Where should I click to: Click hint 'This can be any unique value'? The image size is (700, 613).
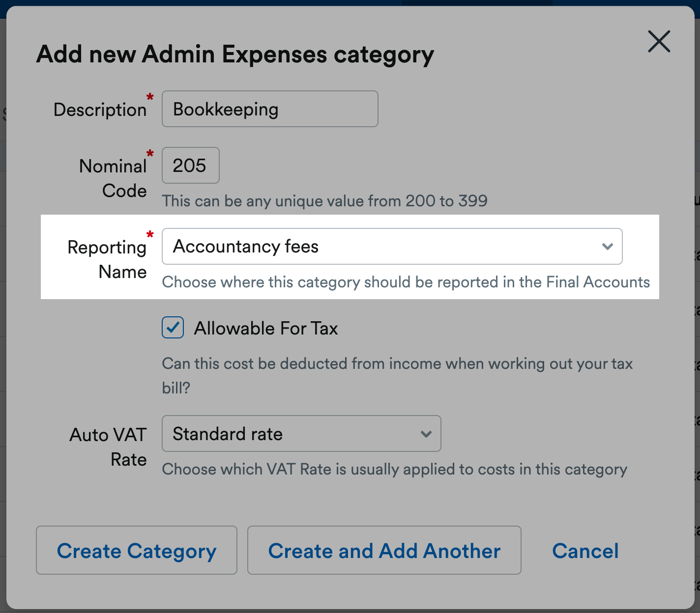point(325,201)
